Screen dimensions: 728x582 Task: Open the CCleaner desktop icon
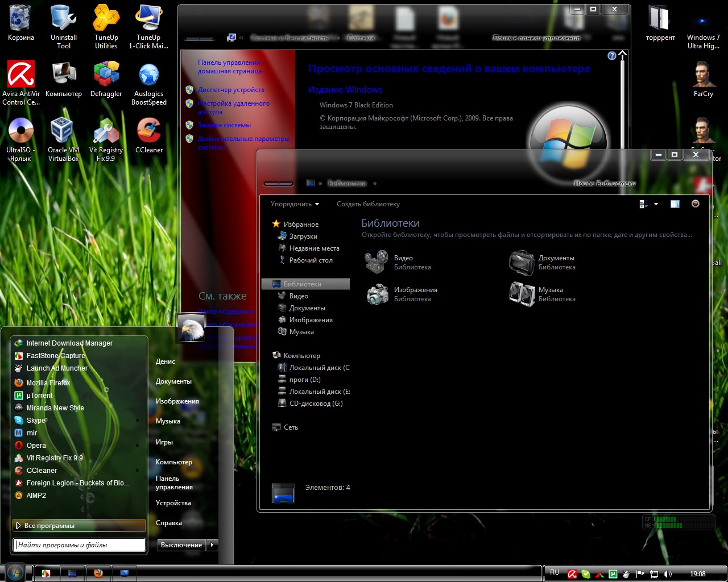149,136
